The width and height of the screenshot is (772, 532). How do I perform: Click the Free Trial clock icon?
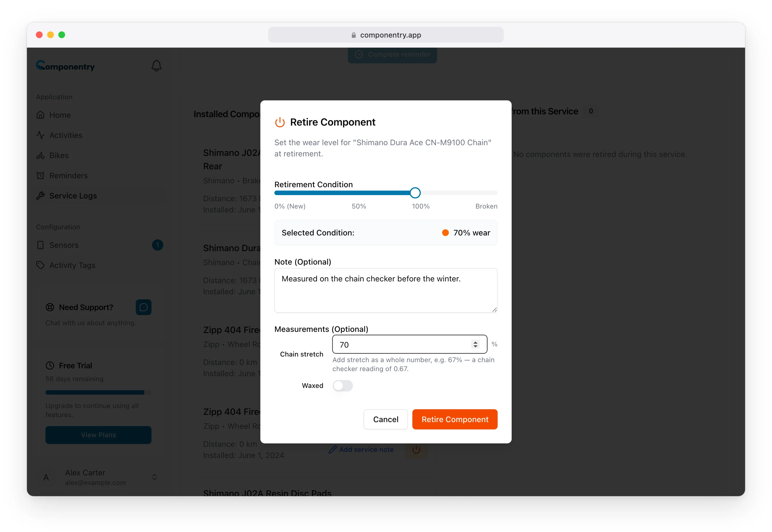tap(50, 365)
